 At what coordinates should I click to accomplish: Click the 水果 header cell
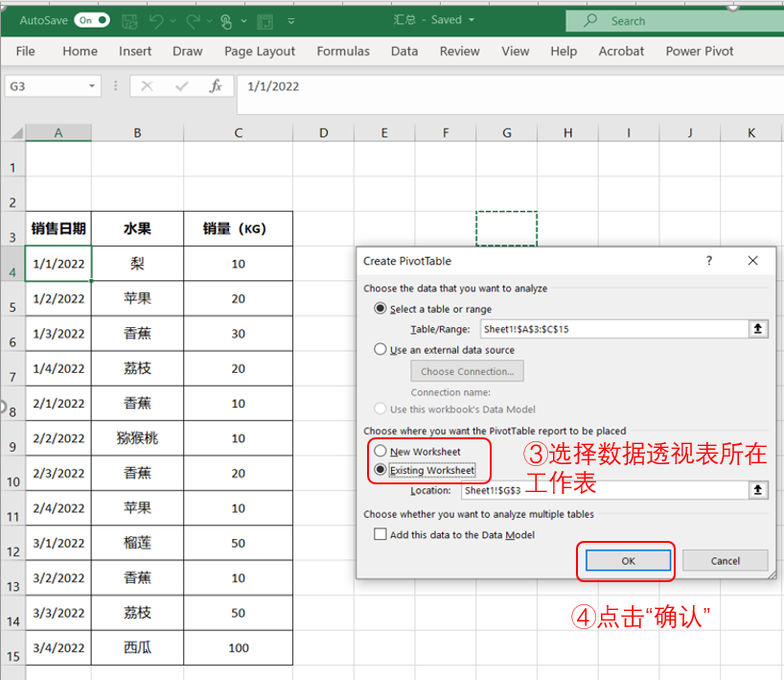(x=137, y=228)
